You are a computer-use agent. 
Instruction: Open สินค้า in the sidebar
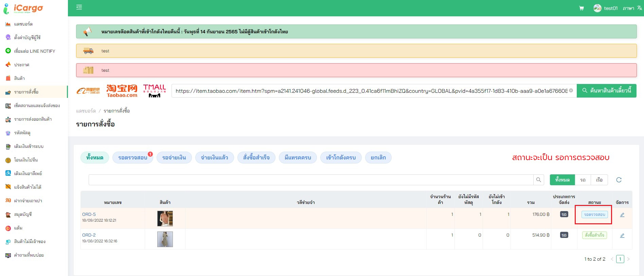(19, 78)
